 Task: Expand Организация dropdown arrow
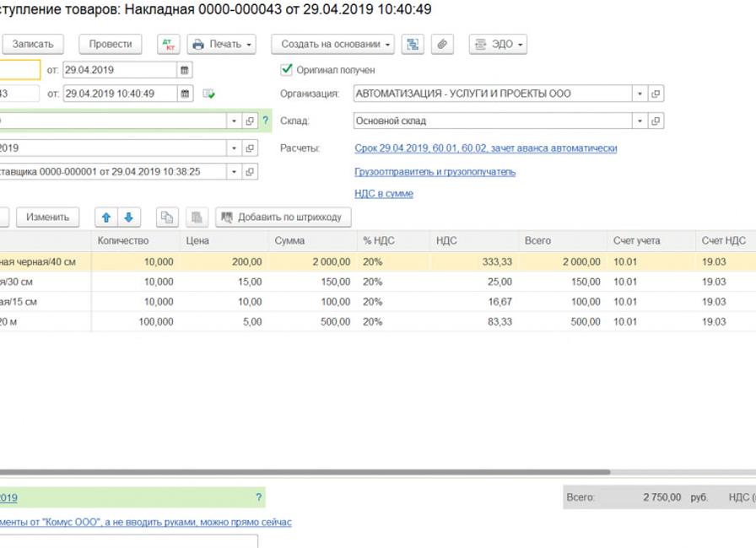[640, 94]
